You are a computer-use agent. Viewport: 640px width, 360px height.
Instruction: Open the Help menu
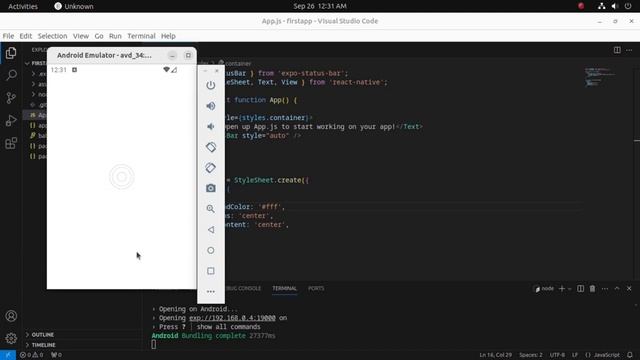(168, 36)
